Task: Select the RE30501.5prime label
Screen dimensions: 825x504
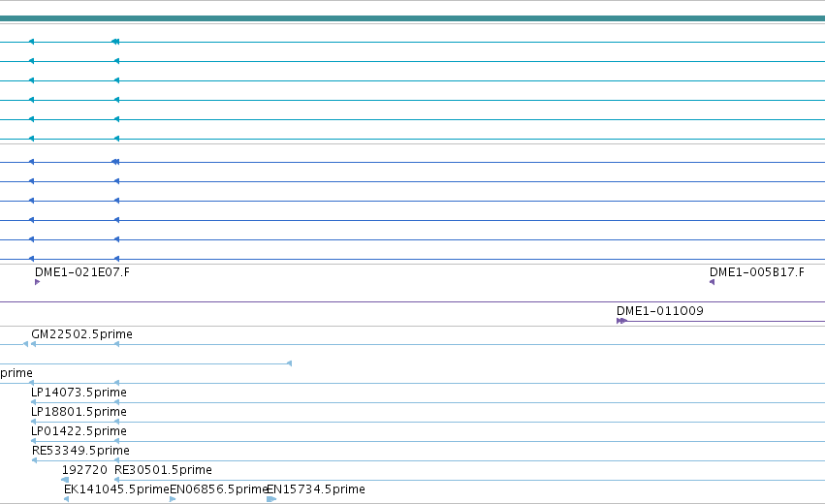Action: click(x=163, y=470)
